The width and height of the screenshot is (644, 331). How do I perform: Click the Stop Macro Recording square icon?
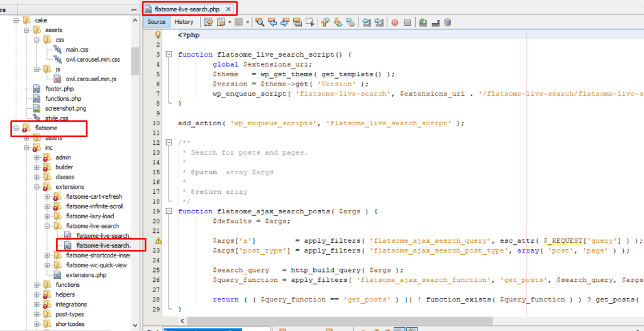point(407,23)
